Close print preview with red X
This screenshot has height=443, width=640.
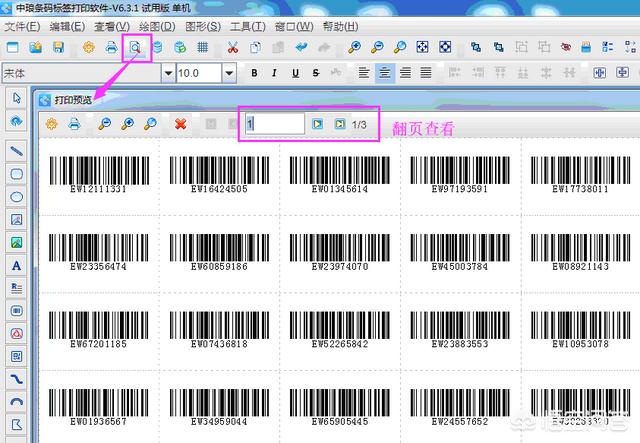(x=180, y=124)
